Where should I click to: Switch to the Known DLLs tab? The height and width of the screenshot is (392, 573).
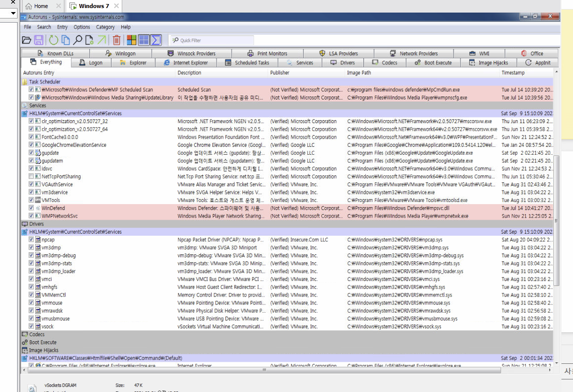coord(55,53)
